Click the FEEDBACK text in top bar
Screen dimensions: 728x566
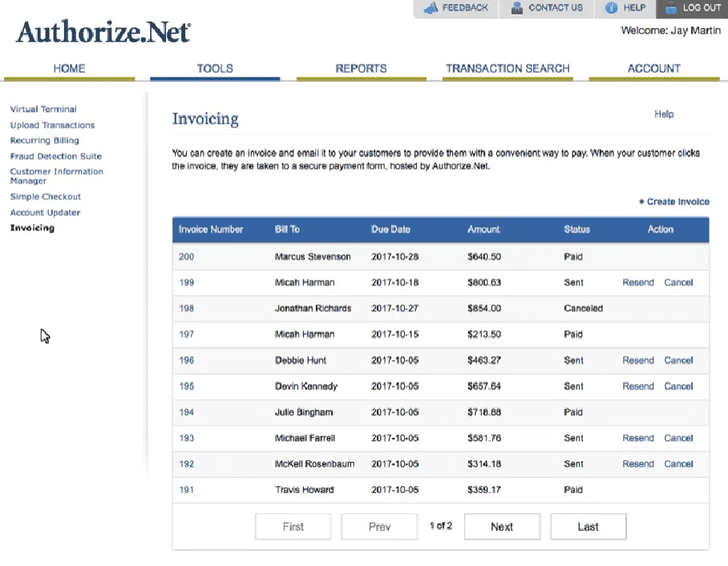click(x=465, y=8)
